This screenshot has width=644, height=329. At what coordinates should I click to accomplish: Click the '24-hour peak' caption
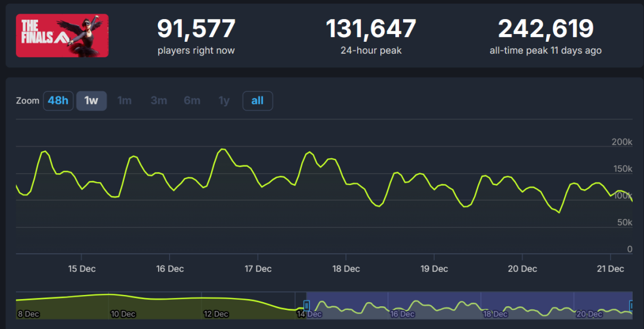coord(371,51)
